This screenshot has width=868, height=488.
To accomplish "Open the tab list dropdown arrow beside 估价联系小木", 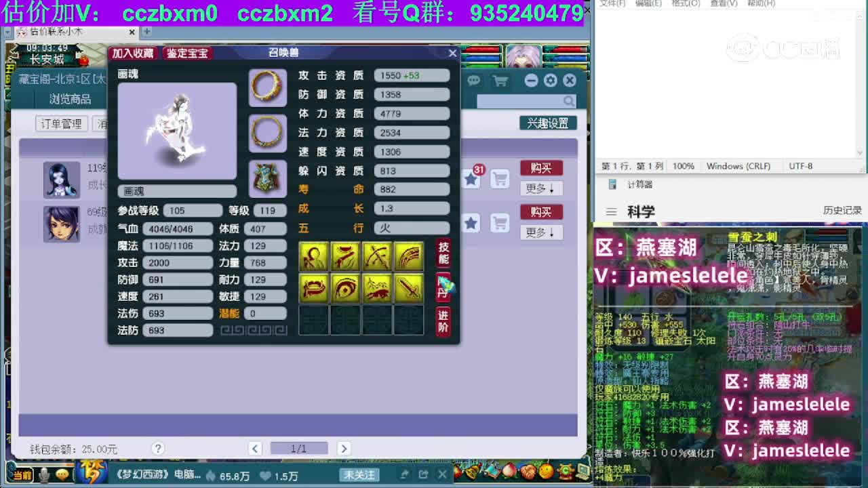I will (x=9, y=32).
